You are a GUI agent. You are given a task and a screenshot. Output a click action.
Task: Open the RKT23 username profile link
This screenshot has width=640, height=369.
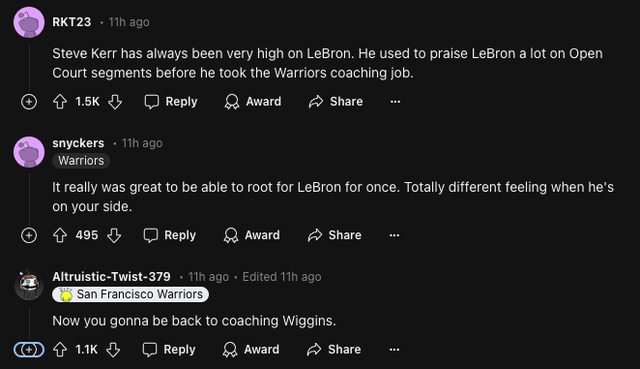(72, 22)
